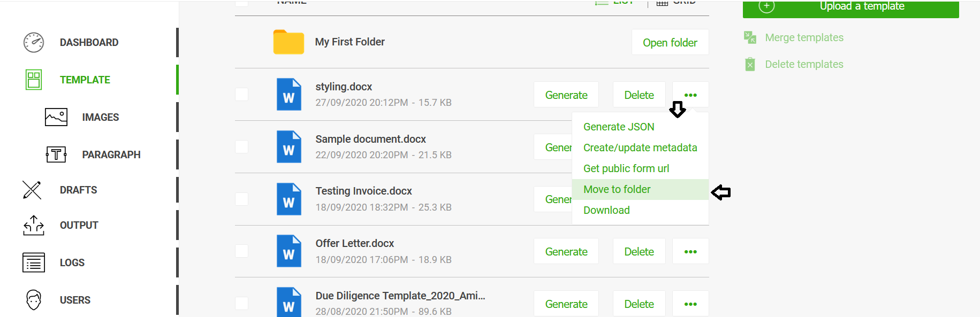This screenshot has height=317, width=980.
Task: Click the Drafts pencil-ruler icon
Action: 32,190
